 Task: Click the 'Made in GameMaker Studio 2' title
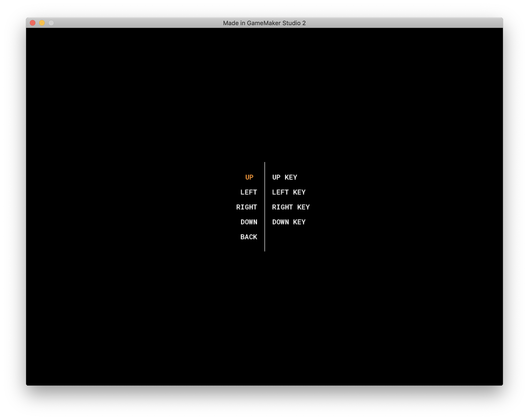click(x=264, y=23)
